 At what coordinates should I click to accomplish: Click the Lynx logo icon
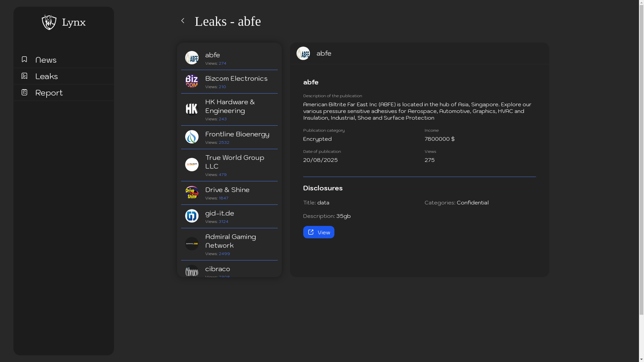49,22
